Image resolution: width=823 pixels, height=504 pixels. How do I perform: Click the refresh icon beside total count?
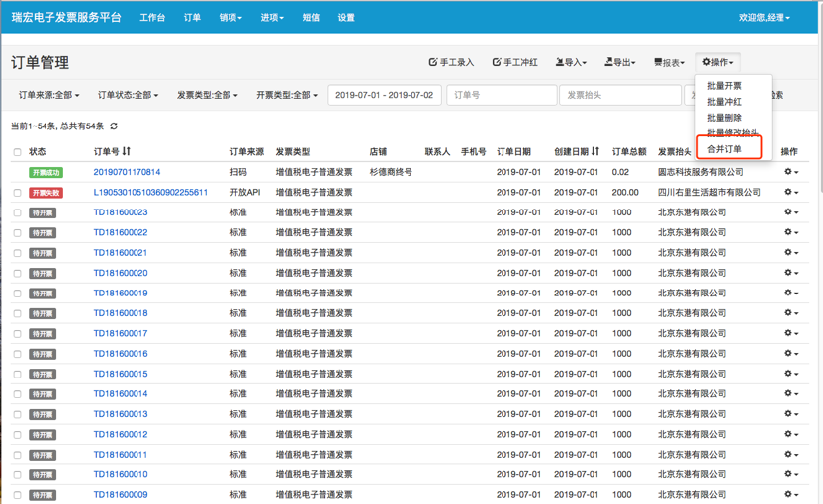point(114,126)
